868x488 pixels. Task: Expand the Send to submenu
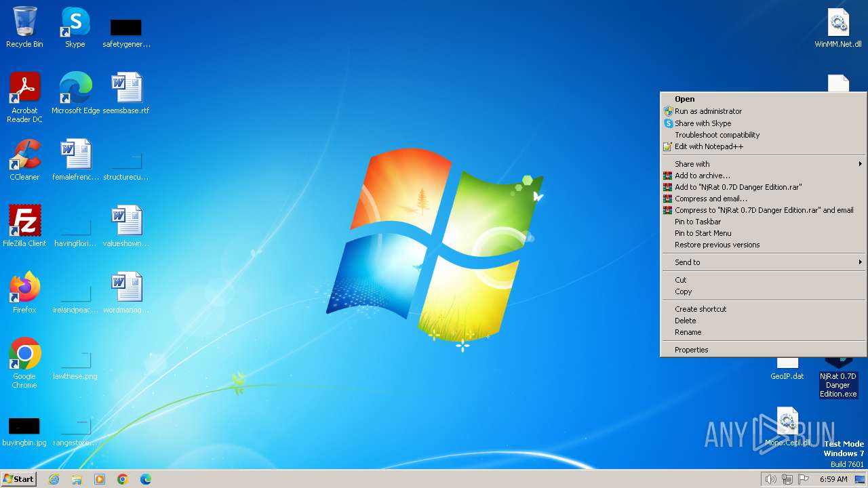pos(764,262)
